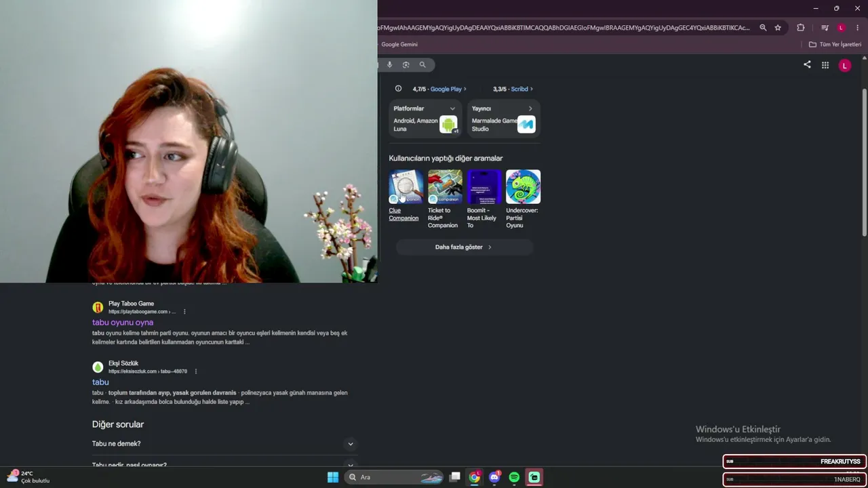
Task: Open Chrome's three-dot menu
Action: (x=858, y=28)
